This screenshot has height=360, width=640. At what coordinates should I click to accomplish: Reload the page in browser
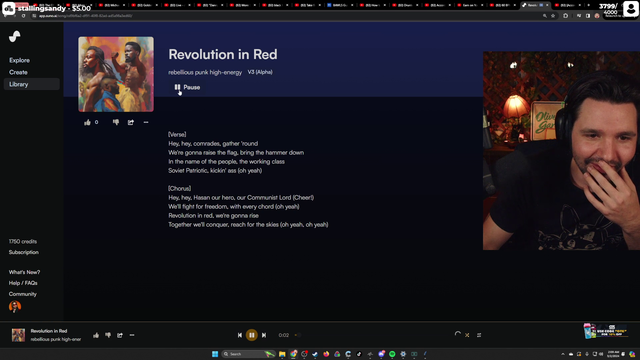tap(23, 16)
